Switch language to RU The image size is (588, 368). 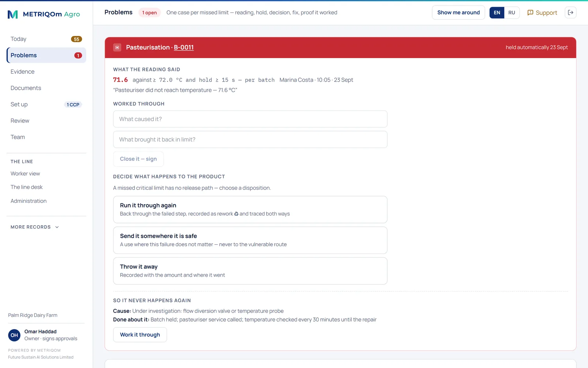click(512, 13)
